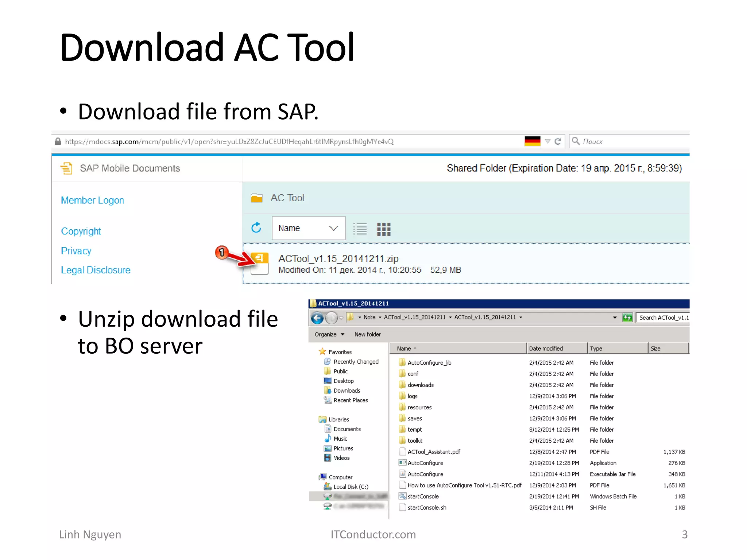Click the ACTool_v1.15_20141211.zip file name
Screen dimensions: 747x560
(x=338, y=258)
